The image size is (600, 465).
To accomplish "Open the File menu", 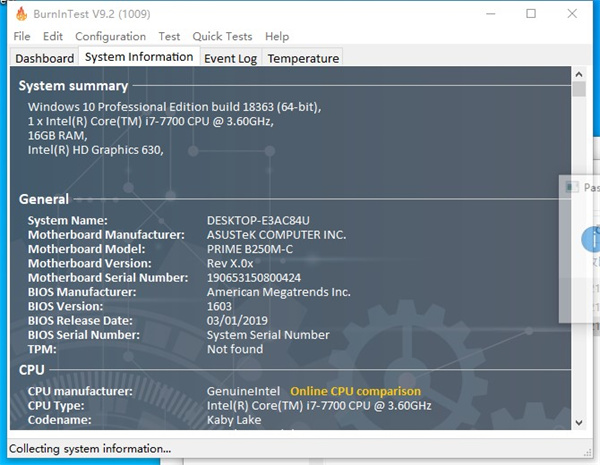I will click(22, 36).
